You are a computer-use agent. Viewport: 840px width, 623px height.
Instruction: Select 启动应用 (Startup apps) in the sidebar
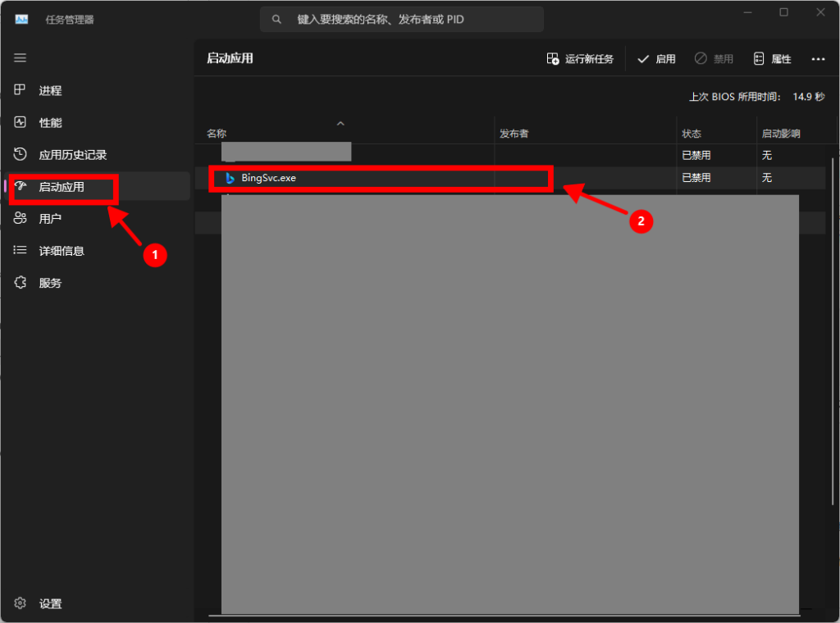point(62,187)
